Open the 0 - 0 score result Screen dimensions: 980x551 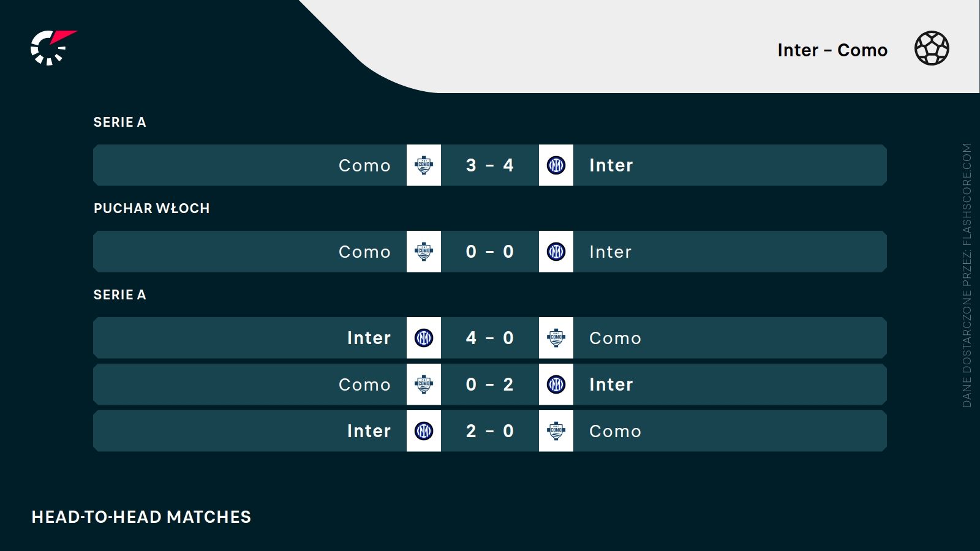point(490,252)
